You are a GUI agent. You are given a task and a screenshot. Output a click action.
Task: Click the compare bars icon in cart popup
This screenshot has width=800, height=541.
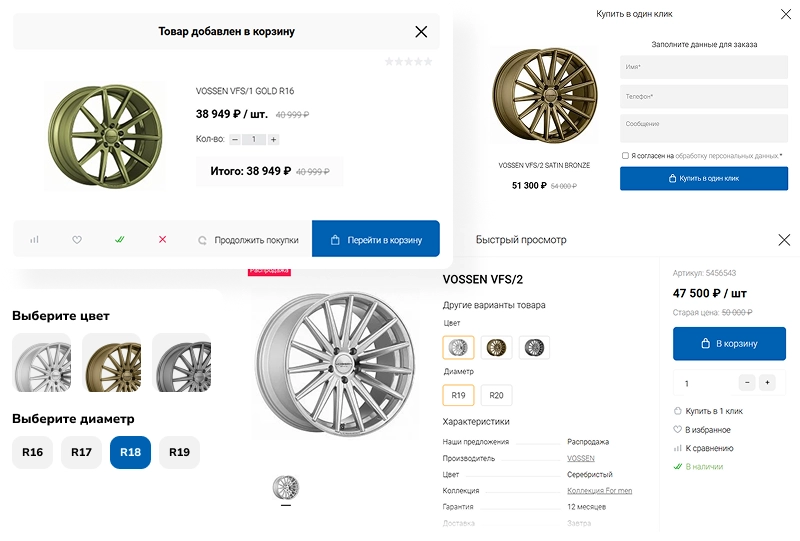34,240
